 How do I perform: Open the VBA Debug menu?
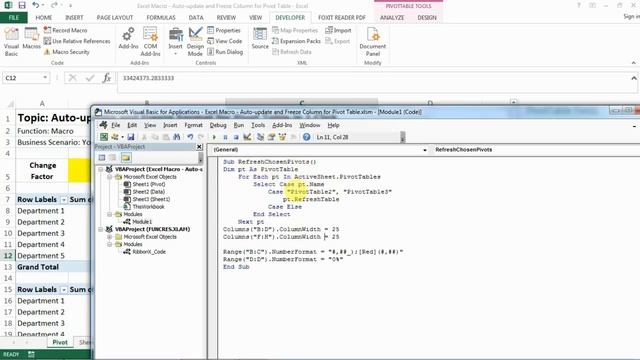[x=218, y=125]
